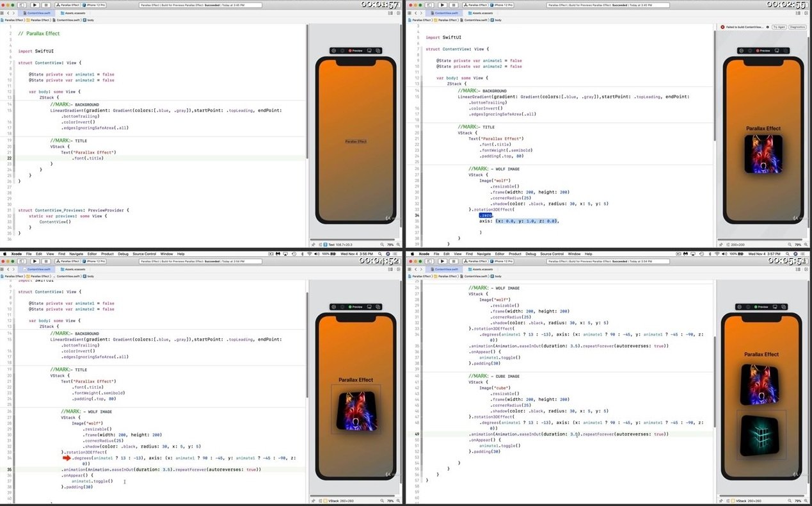812x506 pixels.
Task: Start Live Preview in the 00:01:57 window canvas
Action: pyautogui.click(x=334, y=51)
